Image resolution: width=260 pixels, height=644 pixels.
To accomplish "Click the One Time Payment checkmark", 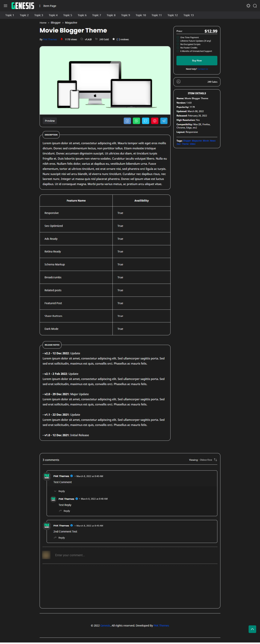I will (178, 37).
